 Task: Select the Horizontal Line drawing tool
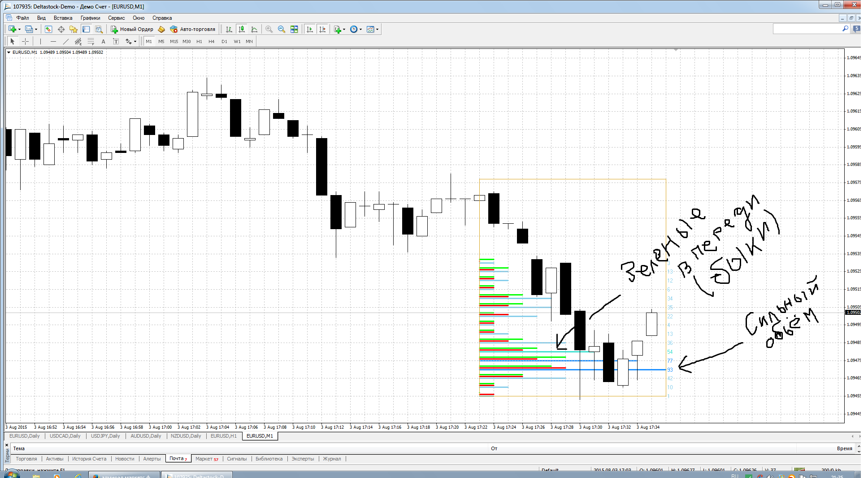pyautogui.click(x=53, y=41)
